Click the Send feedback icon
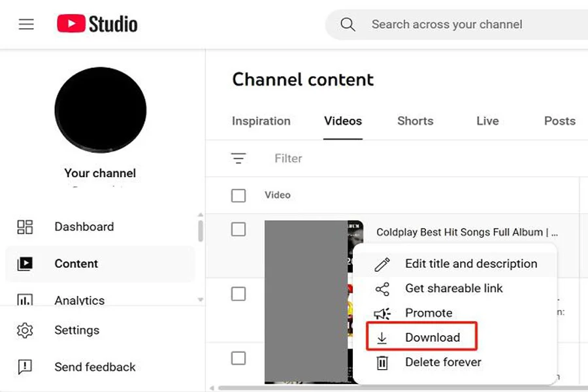Viewport: 588px width, 392px height. tap(25, 367)
